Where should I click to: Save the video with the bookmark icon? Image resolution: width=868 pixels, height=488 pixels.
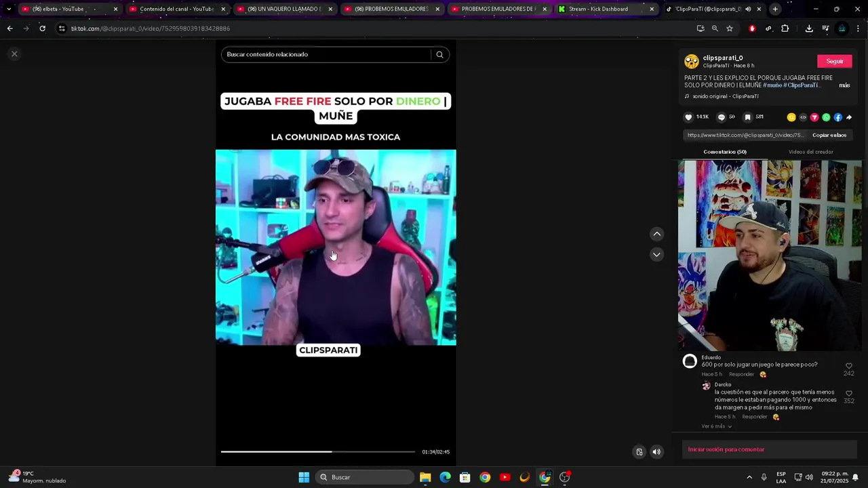[748, 117]
